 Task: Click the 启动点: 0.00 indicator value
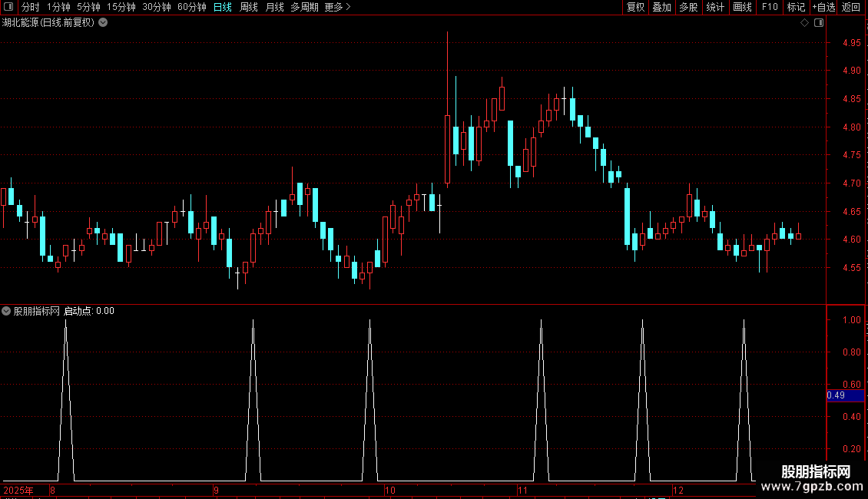(89, 311)
